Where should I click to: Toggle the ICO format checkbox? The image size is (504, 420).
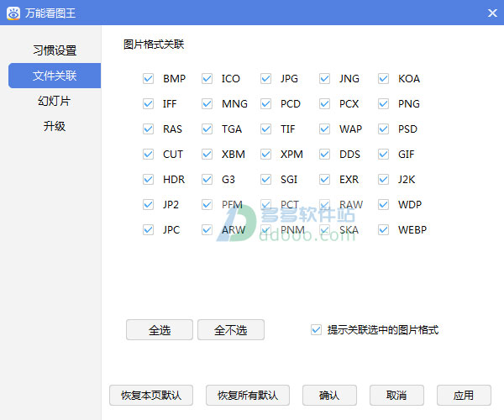click(207, 79)
